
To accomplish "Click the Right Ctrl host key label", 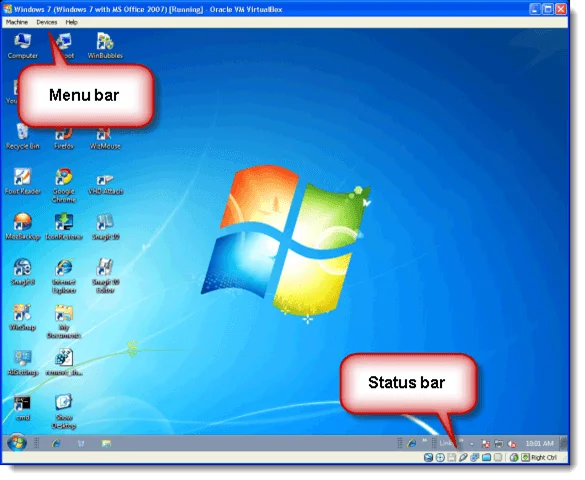I will (544, 458).
